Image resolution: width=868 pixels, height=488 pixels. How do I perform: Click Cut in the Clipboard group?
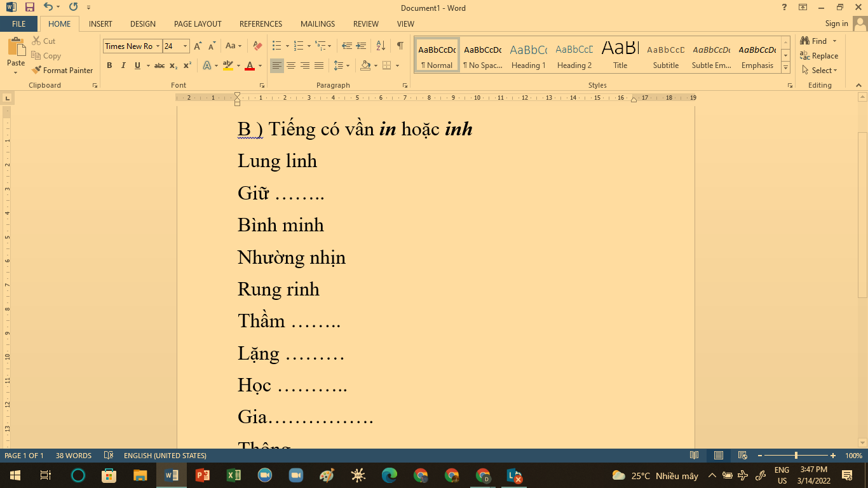point(44,41)
